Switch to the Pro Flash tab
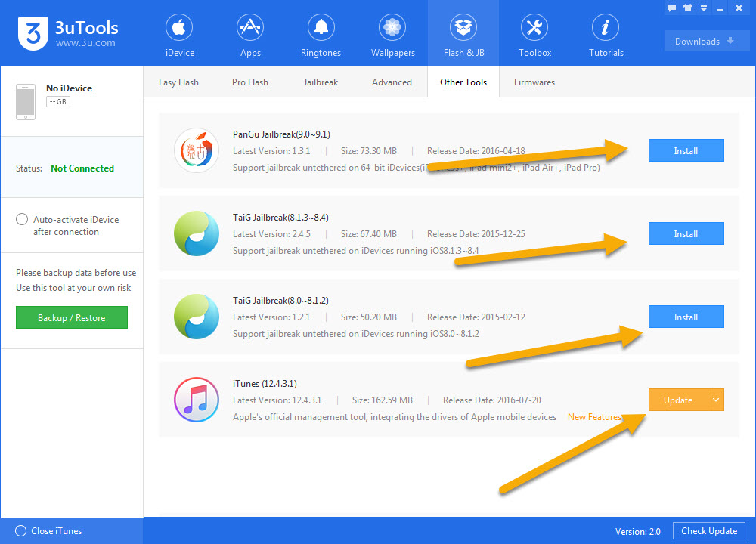The height and width of the screenshot is (544, 756). pos(249,82)
